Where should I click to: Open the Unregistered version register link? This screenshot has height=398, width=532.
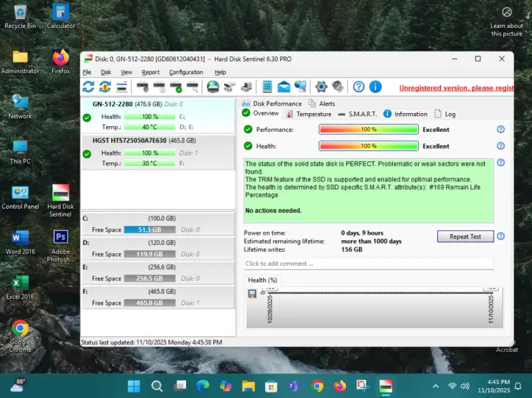pyautogui.click(x=456, y=88)
